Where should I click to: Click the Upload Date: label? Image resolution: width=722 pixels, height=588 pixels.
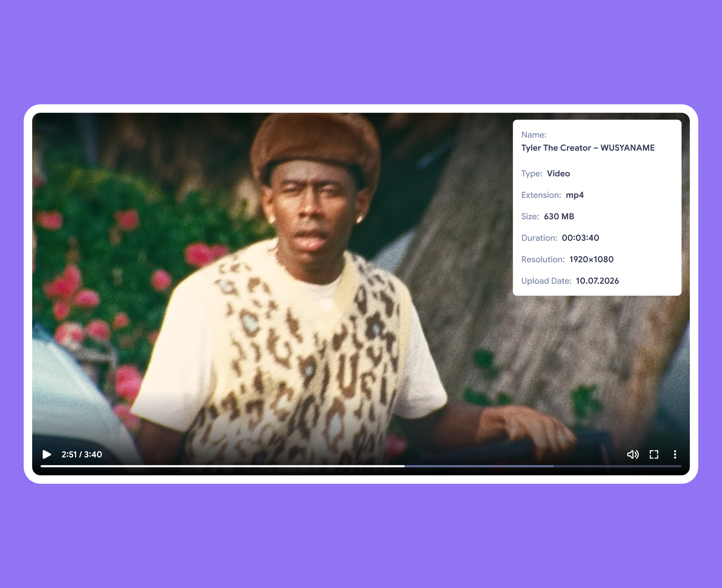pos(546,281)
